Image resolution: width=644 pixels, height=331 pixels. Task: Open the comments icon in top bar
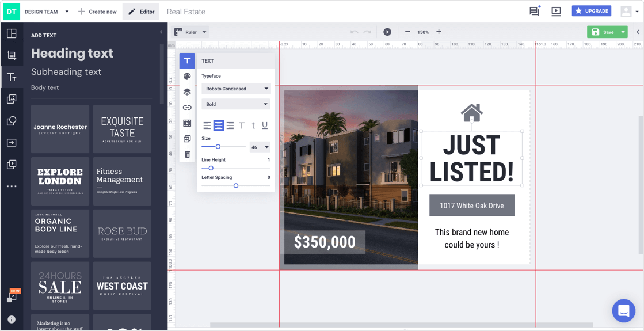(x=535, y=11)
